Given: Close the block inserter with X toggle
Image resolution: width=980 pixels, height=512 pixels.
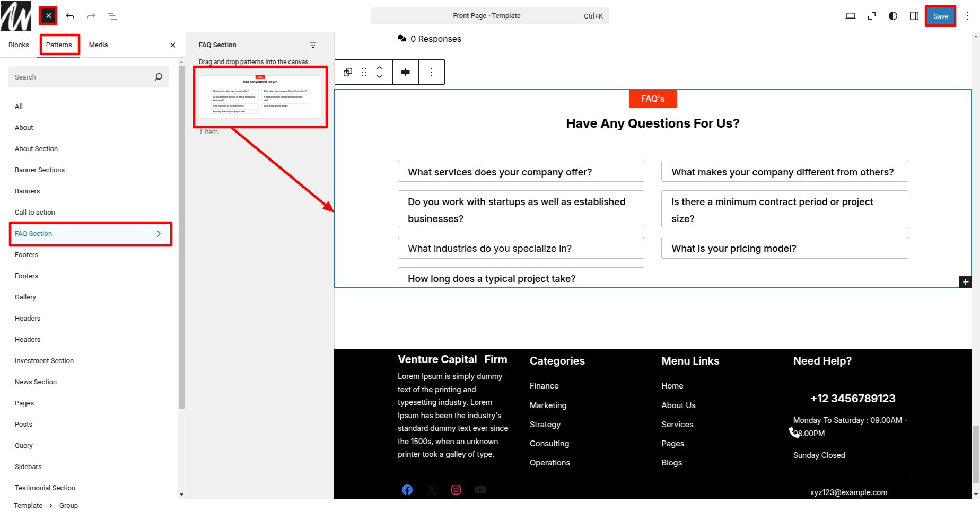Looking at the screenshot, I should pyautogui.click(x=48, y=16).
